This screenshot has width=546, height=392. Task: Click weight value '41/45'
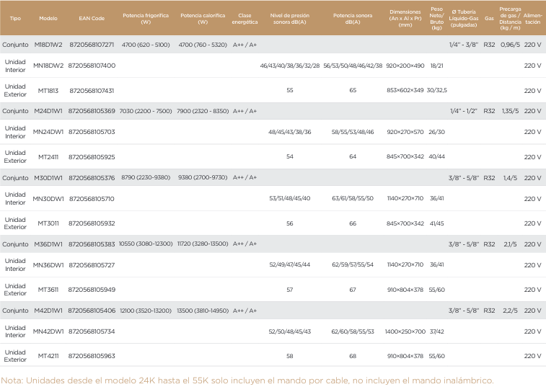click(x=436, y=223)
